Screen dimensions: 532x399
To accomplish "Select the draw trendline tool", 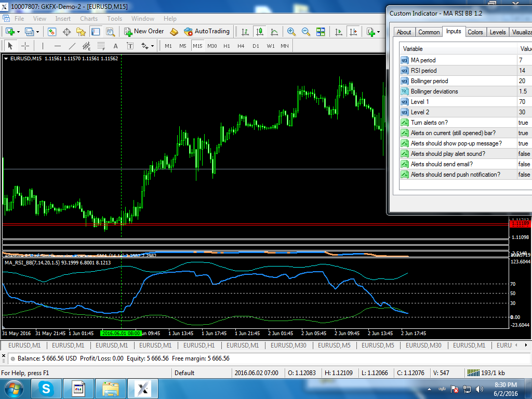I will 72,46.
